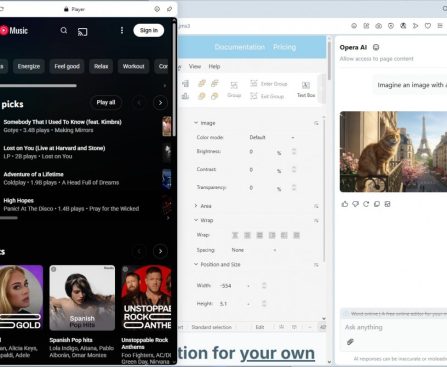Open Somebody That I Used To Know album thumbnail
Viewport: 447px width, 367px height.
[167, 126]
